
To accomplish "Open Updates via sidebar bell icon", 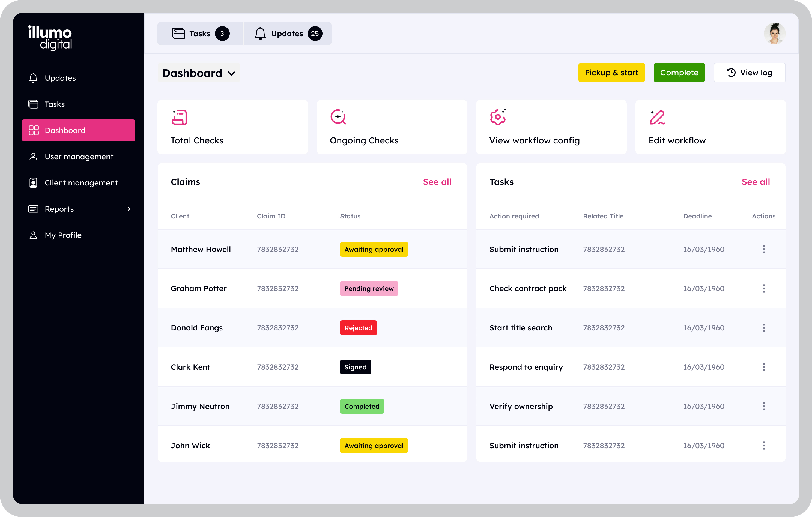I will (33, 78).
